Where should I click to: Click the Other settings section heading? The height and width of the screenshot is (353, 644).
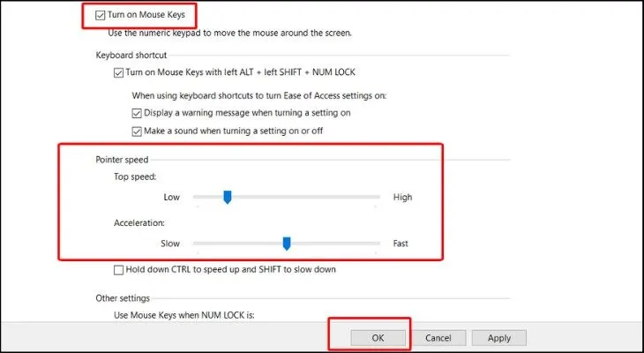click(123, 298)
